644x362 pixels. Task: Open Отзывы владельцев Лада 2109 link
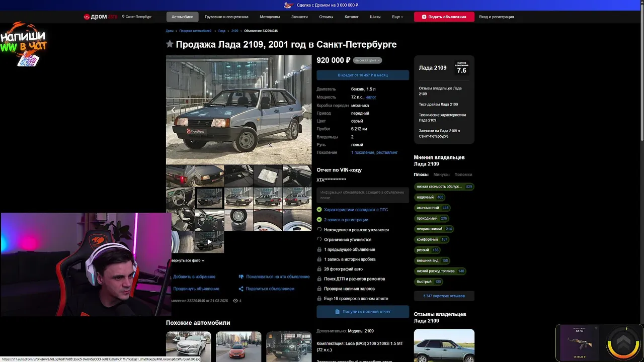440,91
